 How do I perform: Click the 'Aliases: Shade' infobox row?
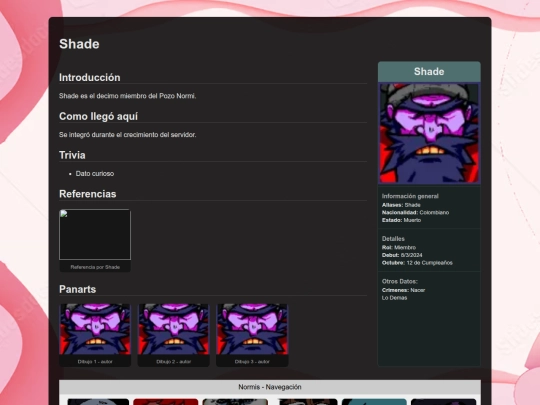point(401,205)
